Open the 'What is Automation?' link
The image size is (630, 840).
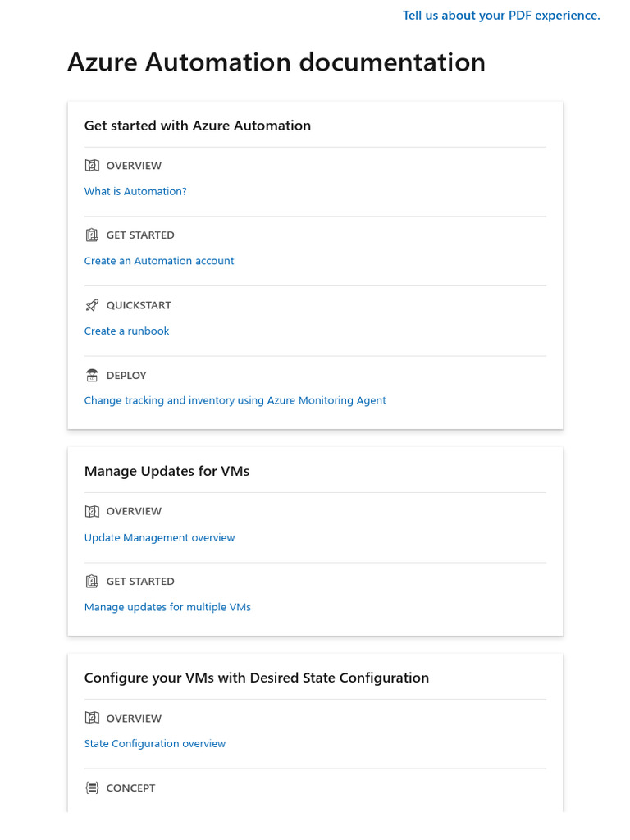[135, 192]
